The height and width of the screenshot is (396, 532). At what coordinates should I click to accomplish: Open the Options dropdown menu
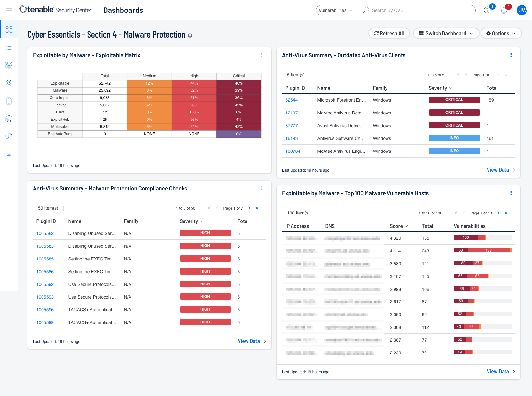[501, 33]
